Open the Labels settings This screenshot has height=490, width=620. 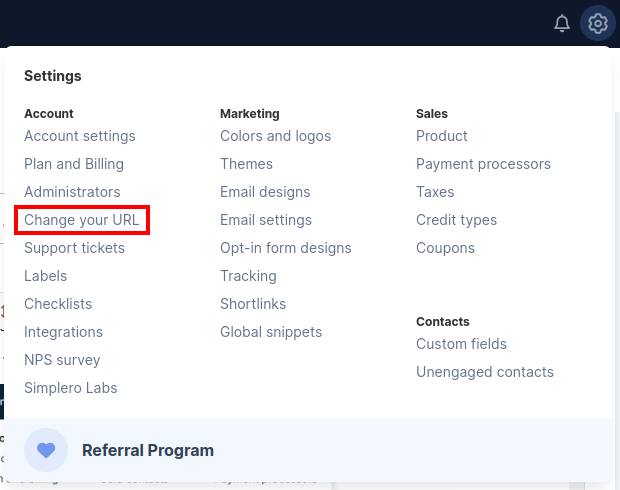(45, 276)
